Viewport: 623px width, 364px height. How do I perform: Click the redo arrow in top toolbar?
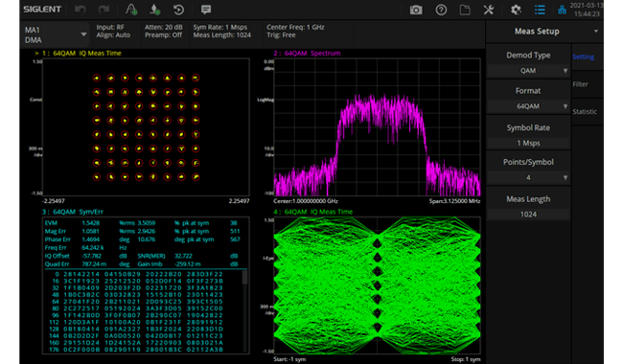pos(104,10)
